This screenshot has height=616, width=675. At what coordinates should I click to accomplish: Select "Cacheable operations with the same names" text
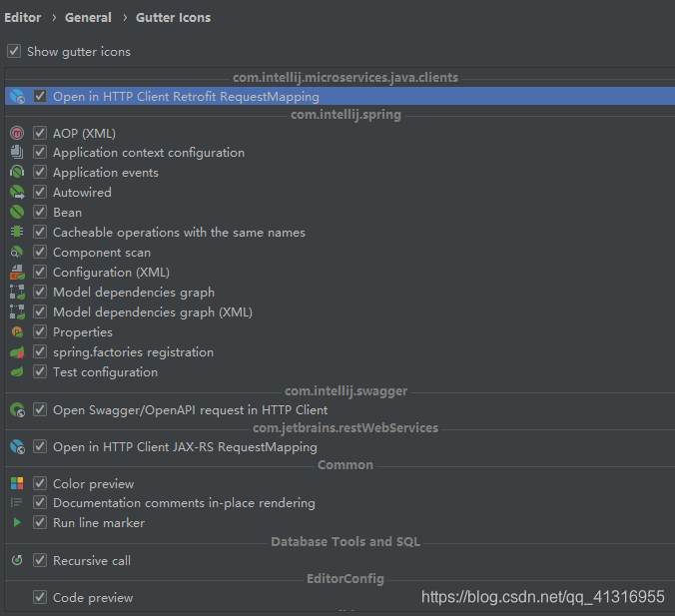(x=179, y=233)
